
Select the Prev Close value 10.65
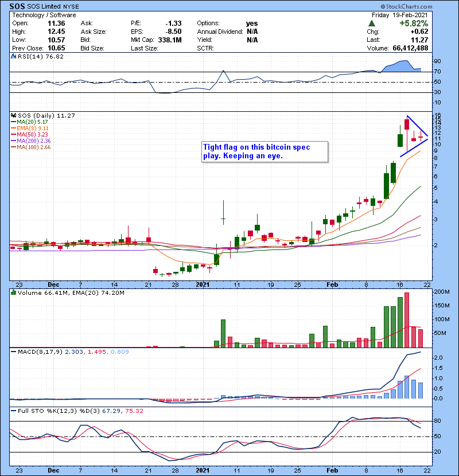(56, 48)
